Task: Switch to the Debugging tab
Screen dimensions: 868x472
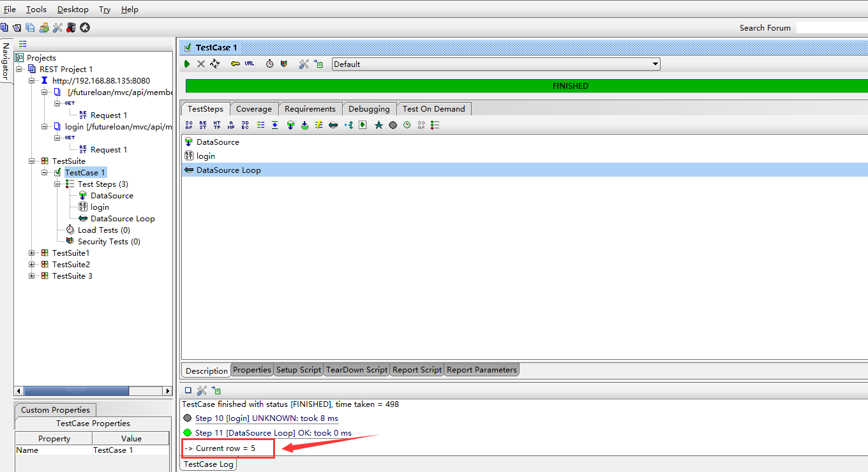Action: [x=370, y=109]
